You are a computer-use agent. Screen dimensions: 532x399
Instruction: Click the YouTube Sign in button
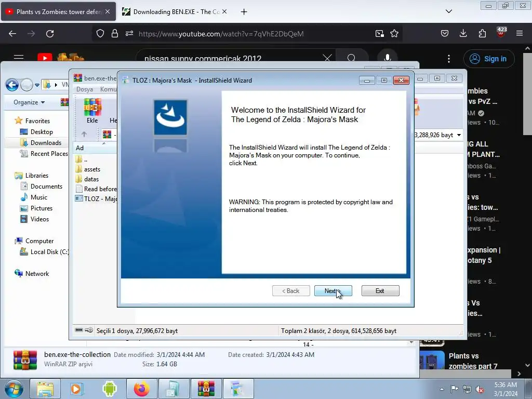click(x=489, y=59)
